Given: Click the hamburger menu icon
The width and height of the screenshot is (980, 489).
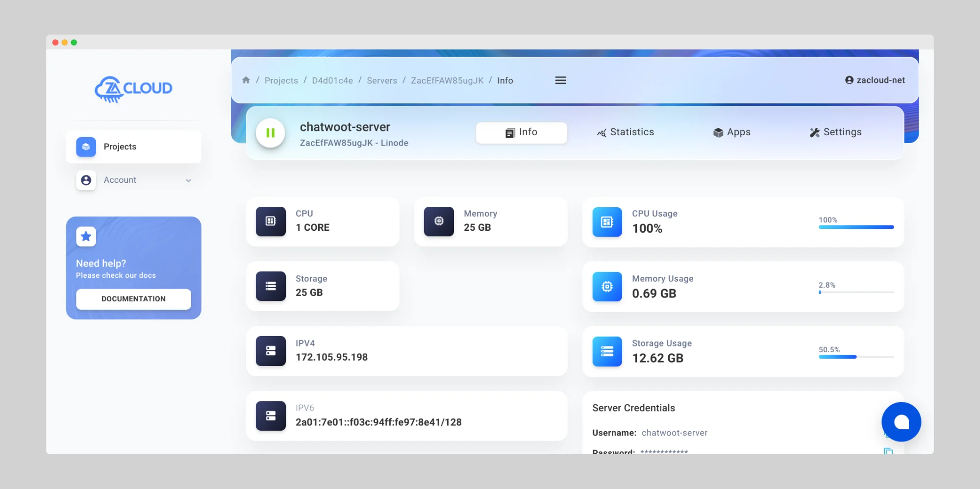Looking at the screenshot, I should point(560,80).
